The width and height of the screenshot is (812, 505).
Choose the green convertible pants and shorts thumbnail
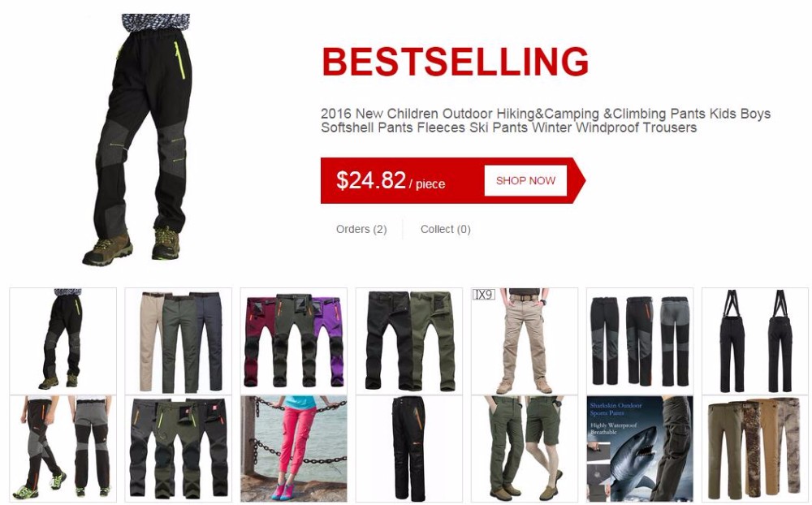coord(525,448)
